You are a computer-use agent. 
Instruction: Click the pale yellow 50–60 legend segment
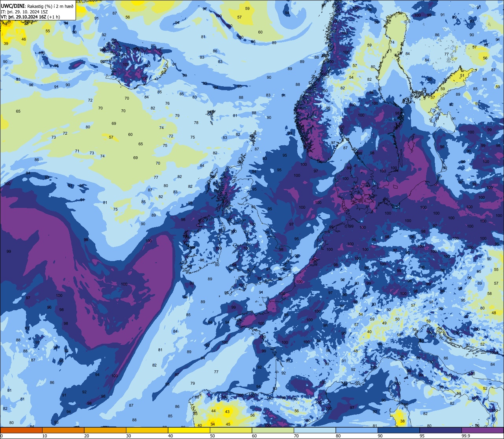tap(231, 430)
